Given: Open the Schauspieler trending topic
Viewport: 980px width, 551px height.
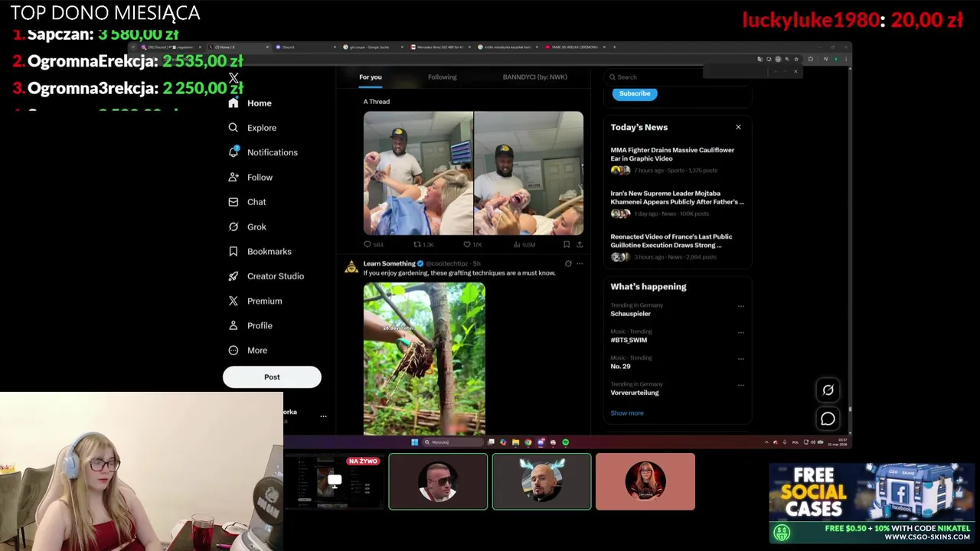Looking at the screenshot, I should pyautogui.click(x=631, y=314).
